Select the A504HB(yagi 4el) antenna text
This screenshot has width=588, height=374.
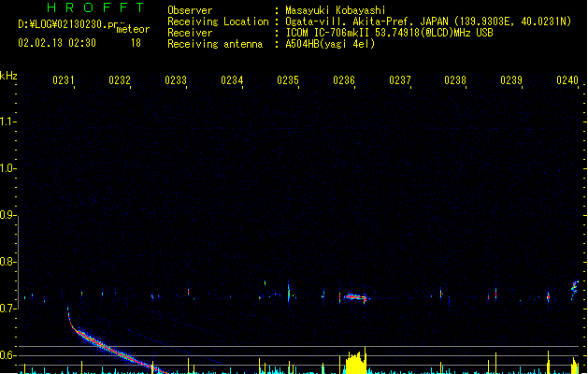click(330, 44)
